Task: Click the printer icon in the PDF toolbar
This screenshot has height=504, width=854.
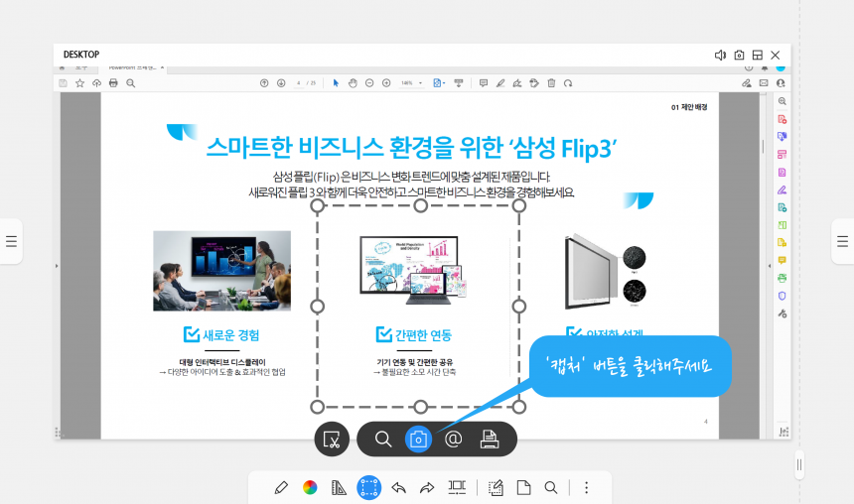Action: pyautogui.click(x=113, y=83)
